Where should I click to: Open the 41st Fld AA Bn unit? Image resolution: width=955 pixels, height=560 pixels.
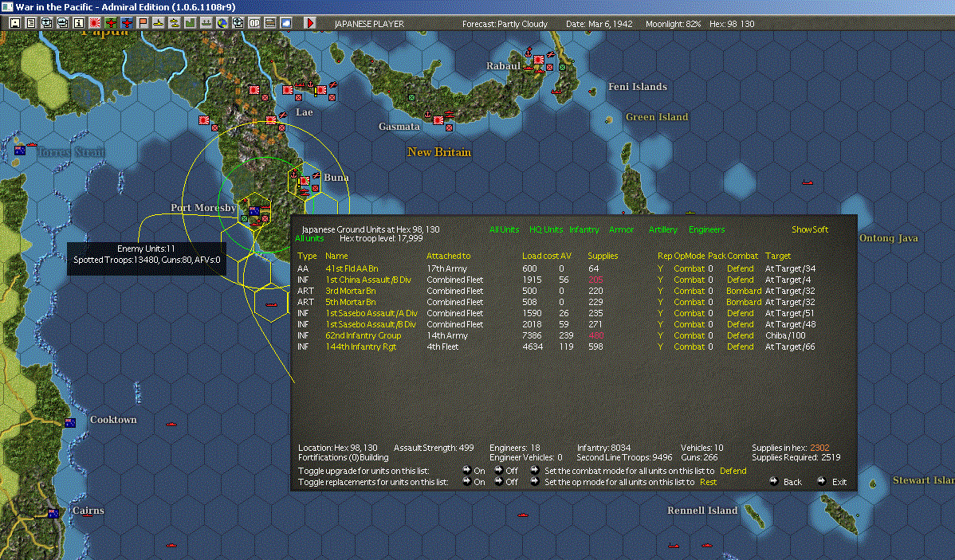[x=352, y=268]
